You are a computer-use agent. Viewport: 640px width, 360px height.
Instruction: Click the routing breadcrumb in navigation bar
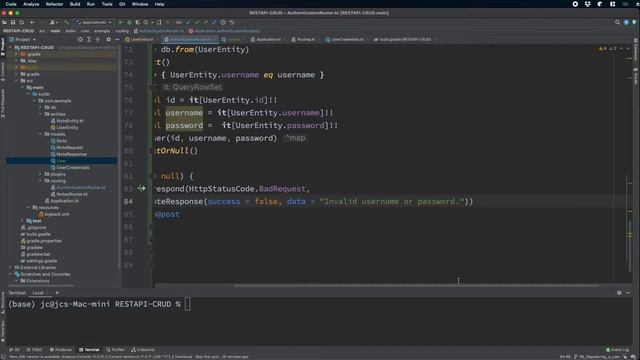coord(122,31)
